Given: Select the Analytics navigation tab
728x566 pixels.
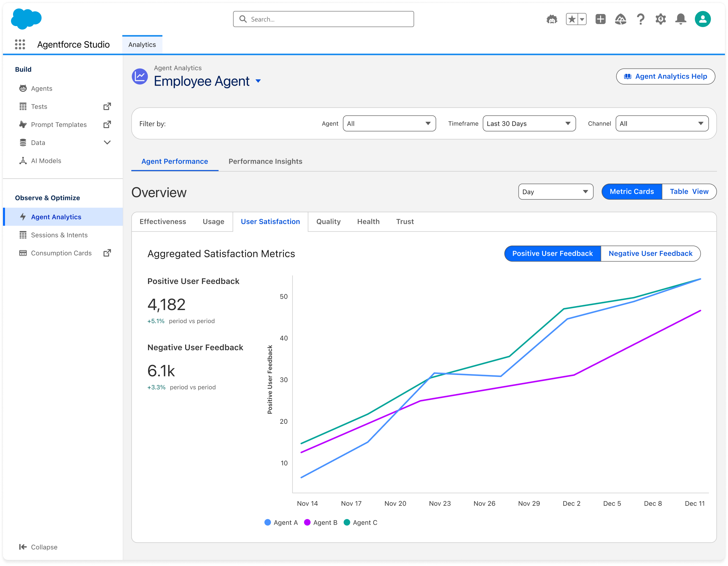Looking at the screenshot, I should coord(142,44).
